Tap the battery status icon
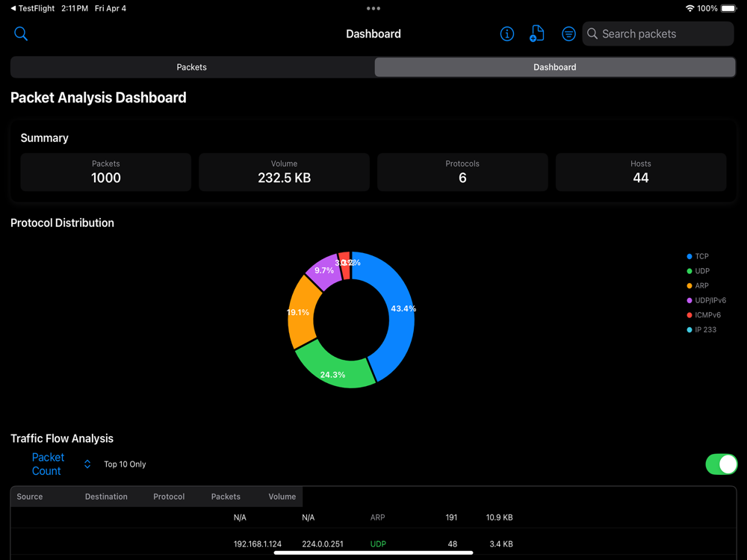Screen dimensions: 747x560 pyautogui.click(x=728, y=8)
